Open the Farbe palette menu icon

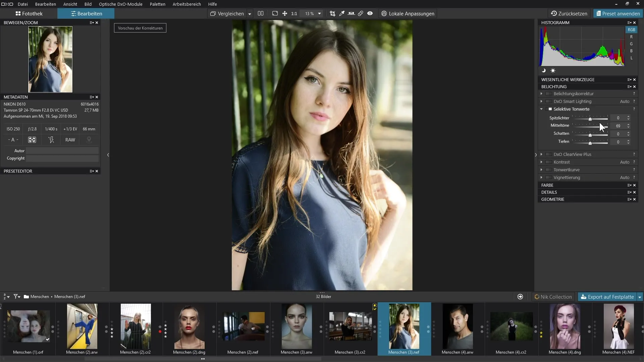[x=629, y=185]
